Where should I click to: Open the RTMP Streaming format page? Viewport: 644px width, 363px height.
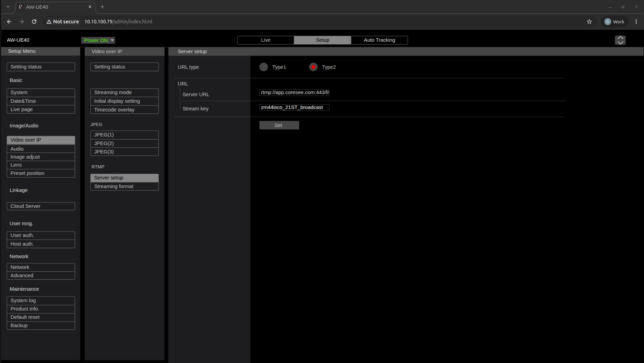(x=124, y=186)
